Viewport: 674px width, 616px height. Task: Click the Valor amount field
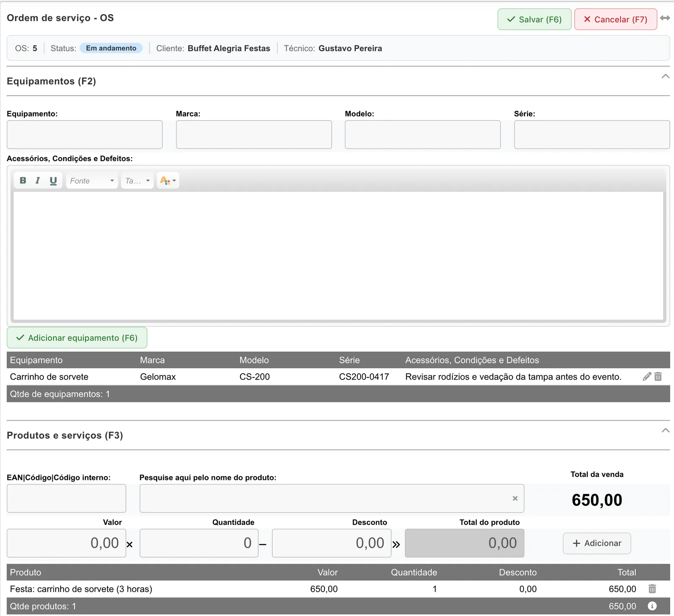click(67, 543)
